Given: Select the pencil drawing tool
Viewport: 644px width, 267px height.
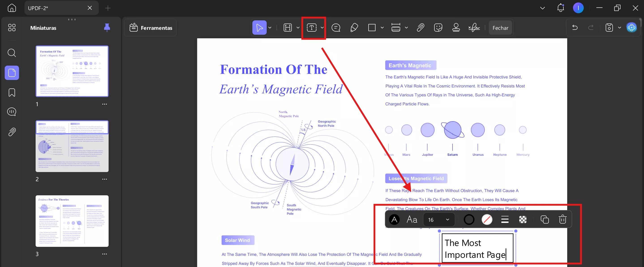Looking at the screenshot, I should (354, 28).
